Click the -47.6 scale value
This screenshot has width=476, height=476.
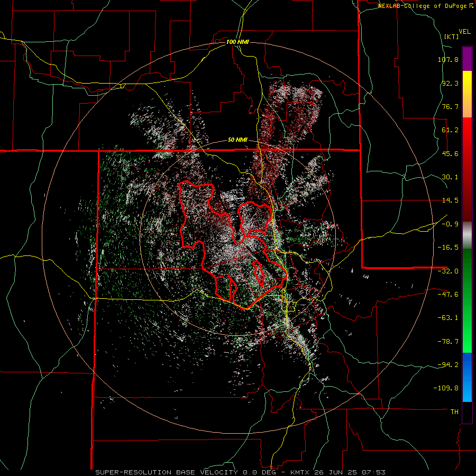pos(448,295)
